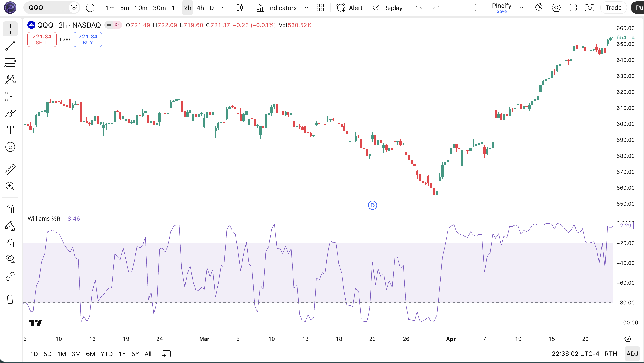Set the date range to 1Y

click(122, 354)
